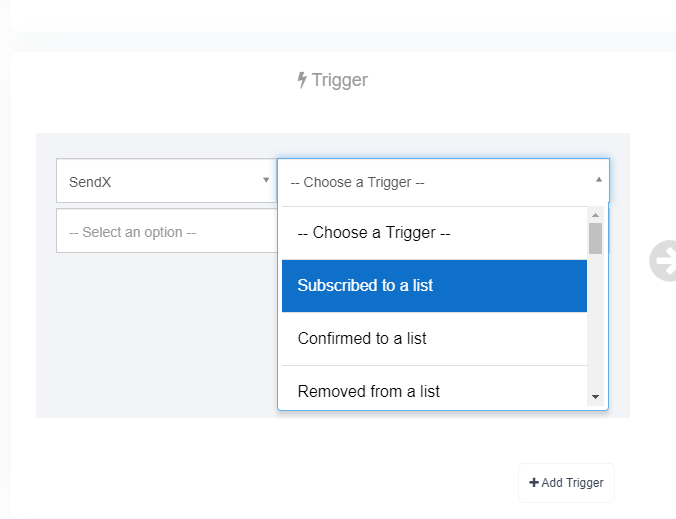Select the "-- Choose a Trigger --" list option
The height and width of the screenshot is (519, 676).
pos(434,233)
